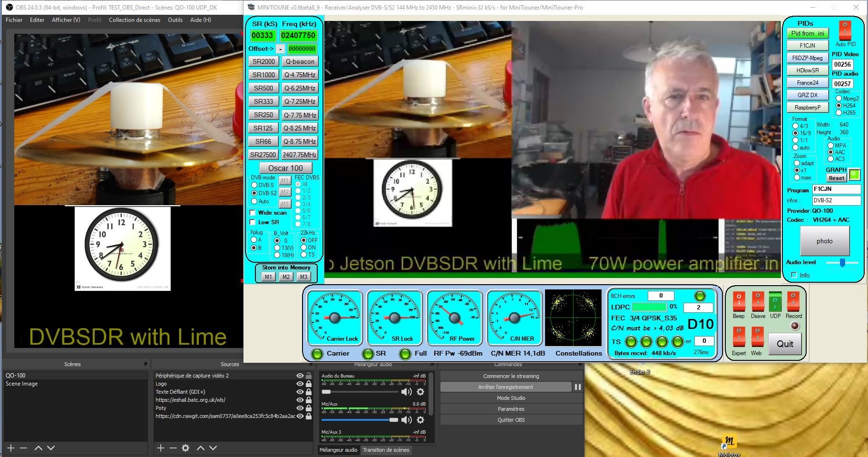This screenshot has height=457, width=868.
Task: Add a new scene with plus icon
Action: pyautogui.click(x=11, y=448)
